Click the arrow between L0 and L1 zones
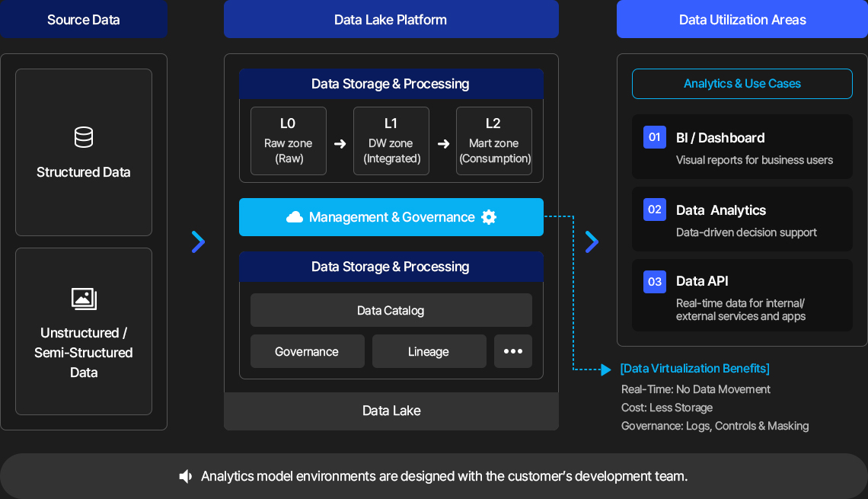The height and width of the screenshot is (499, 868). [340, 144]
